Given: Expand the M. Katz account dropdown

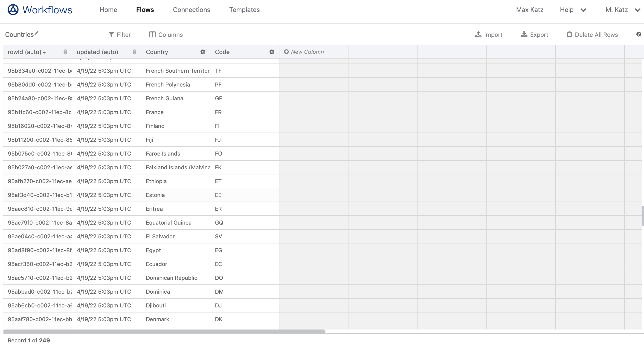Looking at the screenshot, I should click(x=637, y=10).
